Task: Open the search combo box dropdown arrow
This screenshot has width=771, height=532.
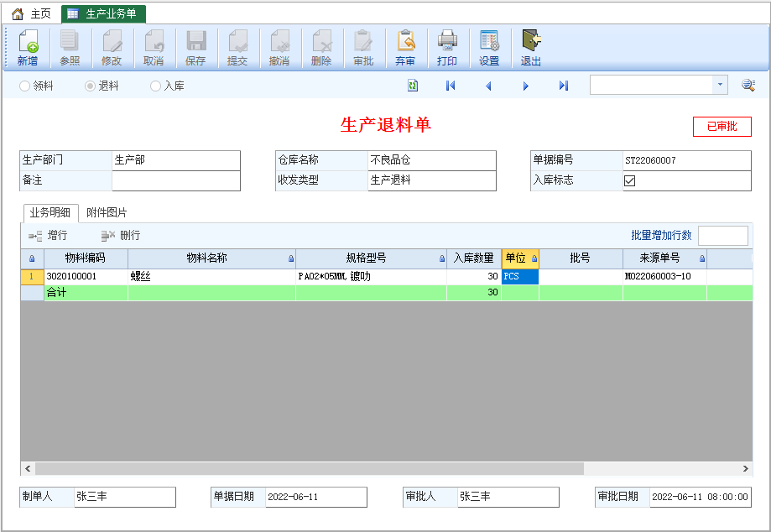Action: tap(720, 85)
